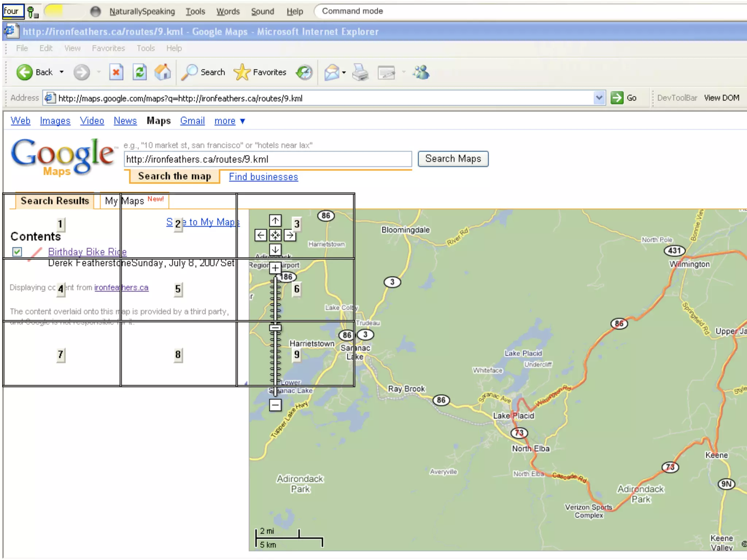The image size is (747, 560).
Task: Pan the map up with arrow
Action: [275, 221]
